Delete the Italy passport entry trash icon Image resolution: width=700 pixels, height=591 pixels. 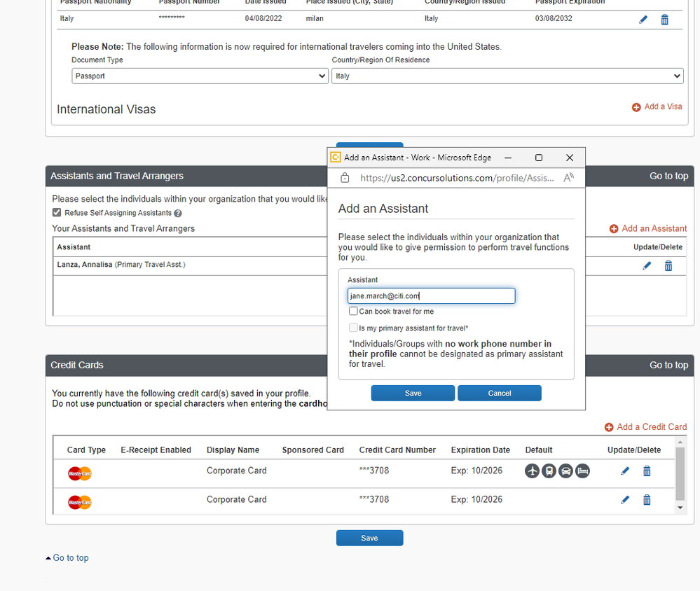point(664,20)
